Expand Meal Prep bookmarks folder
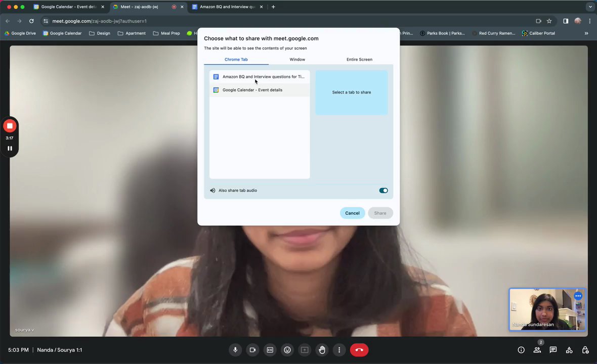Screen dimensions: 597x364 pos(166,33)
